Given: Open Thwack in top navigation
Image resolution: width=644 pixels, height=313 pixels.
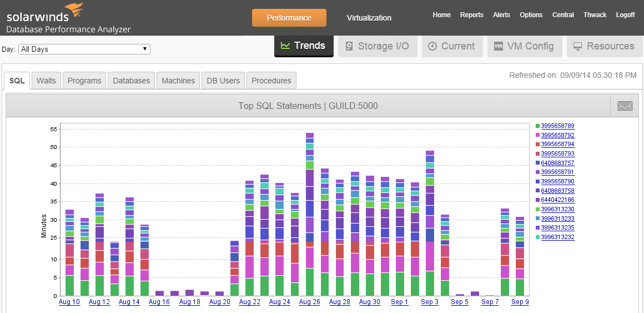Looking at the screenshot, I should pyautogui.click(x=595, y=15).
